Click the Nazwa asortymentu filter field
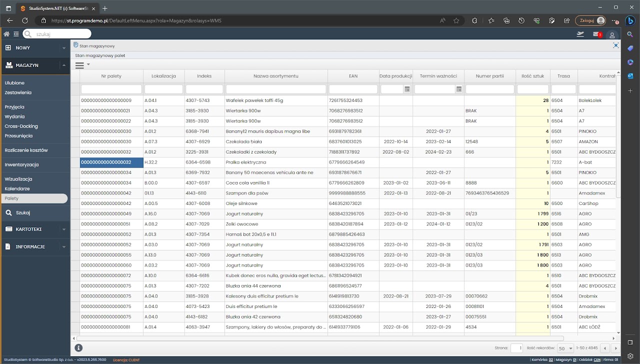The width and height of the screenshot is (640, 364). coord(276,89)
